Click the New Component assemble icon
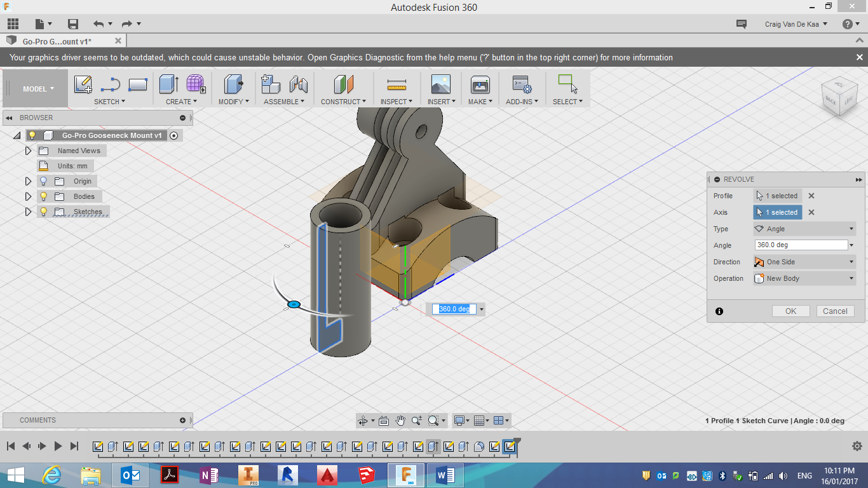The width and height of the screenshot is (868, 488). (271, 84)
